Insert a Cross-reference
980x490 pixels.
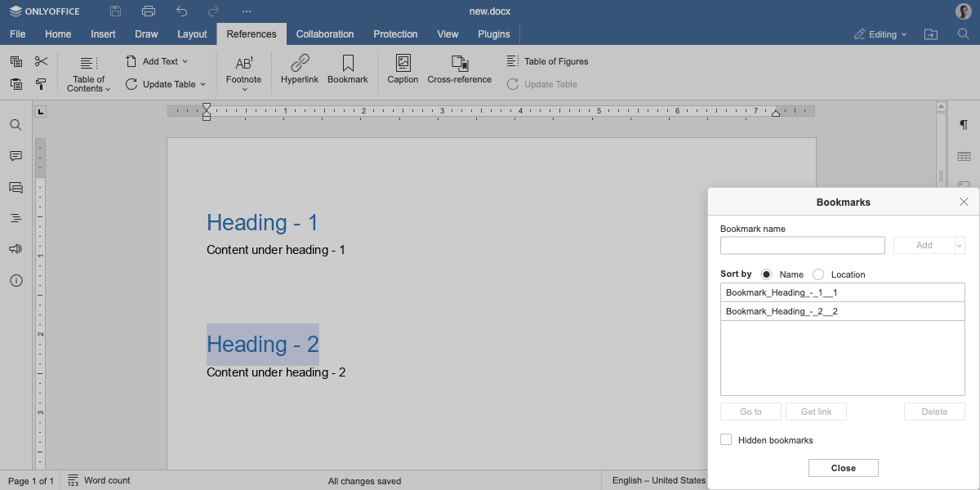pyautogui.click(x=460, y=69)
